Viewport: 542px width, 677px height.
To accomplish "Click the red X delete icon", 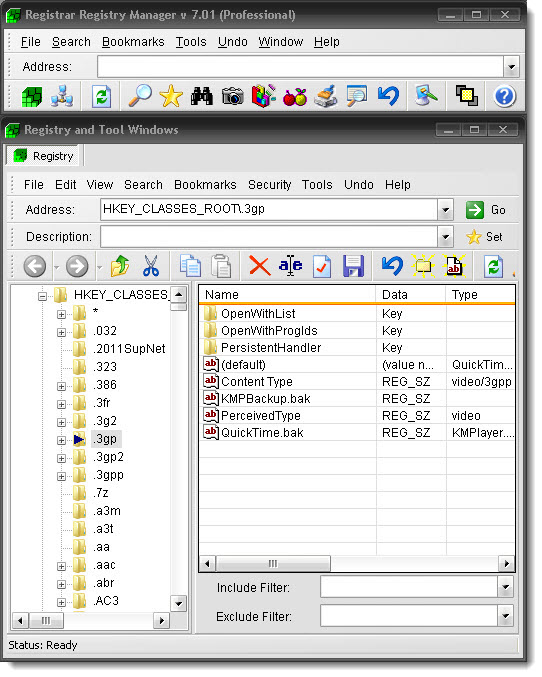I will coord(260,266).
